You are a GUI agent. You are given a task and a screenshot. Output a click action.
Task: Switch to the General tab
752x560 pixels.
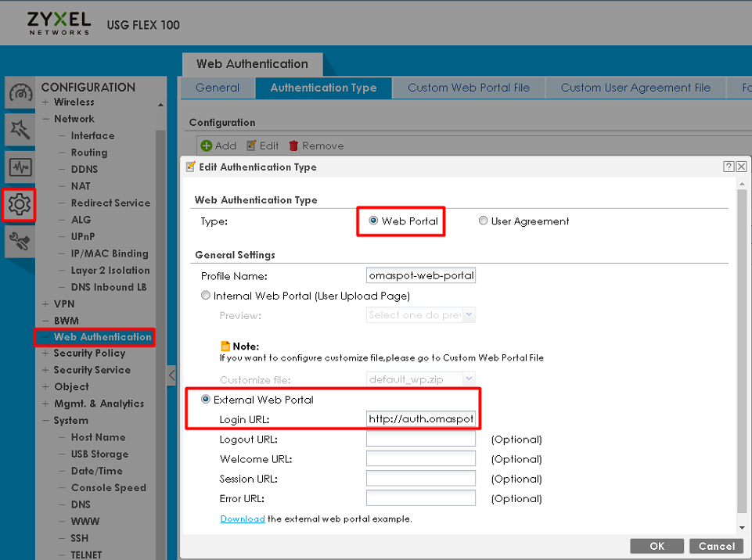point(218,88)
